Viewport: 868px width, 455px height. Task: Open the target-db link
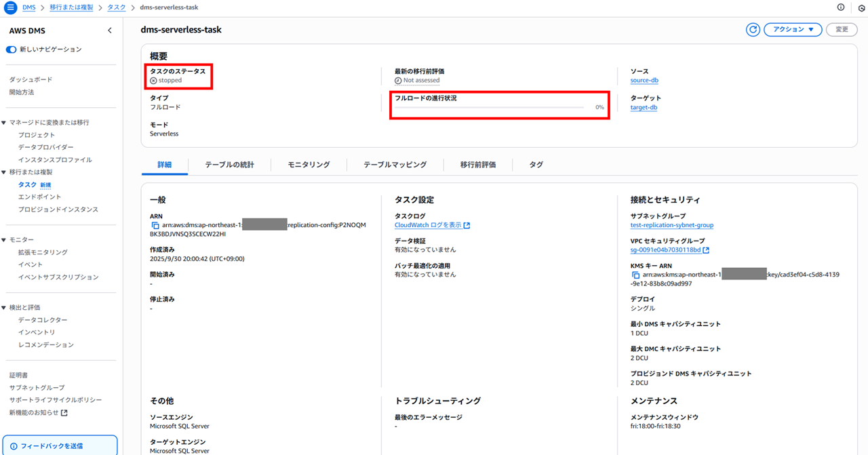click(x=644, y=107)
